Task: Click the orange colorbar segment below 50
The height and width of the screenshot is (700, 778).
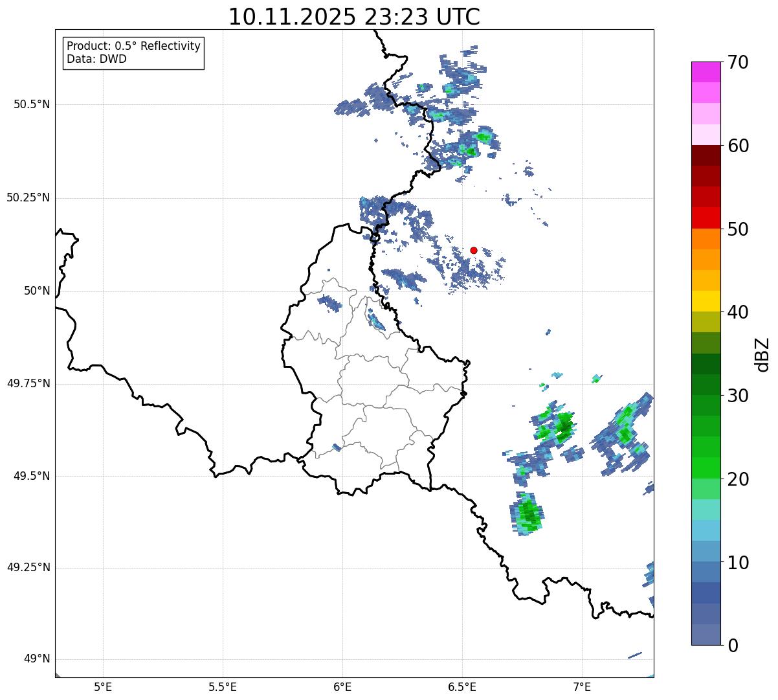Action: click(x=706, y=239)
